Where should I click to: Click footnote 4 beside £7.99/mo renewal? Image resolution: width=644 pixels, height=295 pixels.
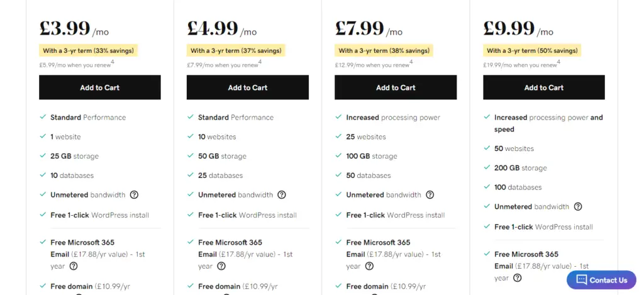click(260, 62)
